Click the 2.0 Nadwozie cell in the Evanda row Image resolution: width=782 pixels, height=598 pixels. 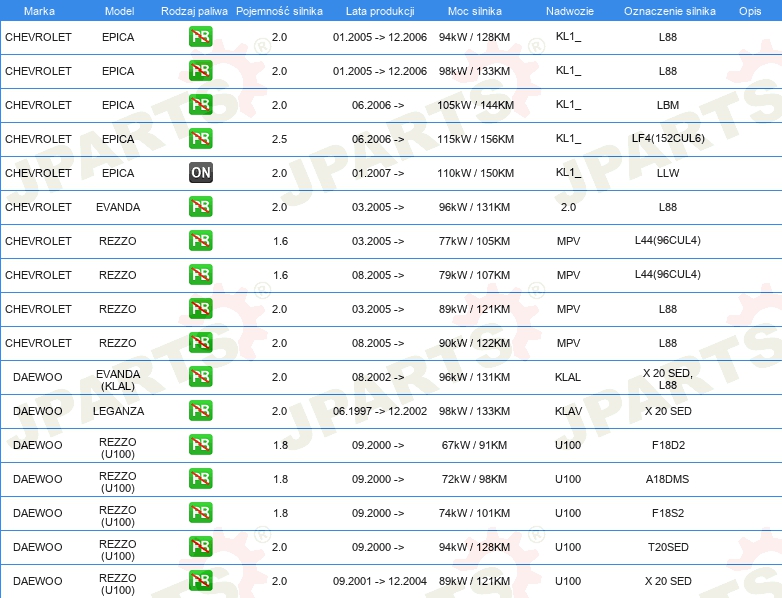[x=568, y=207]
